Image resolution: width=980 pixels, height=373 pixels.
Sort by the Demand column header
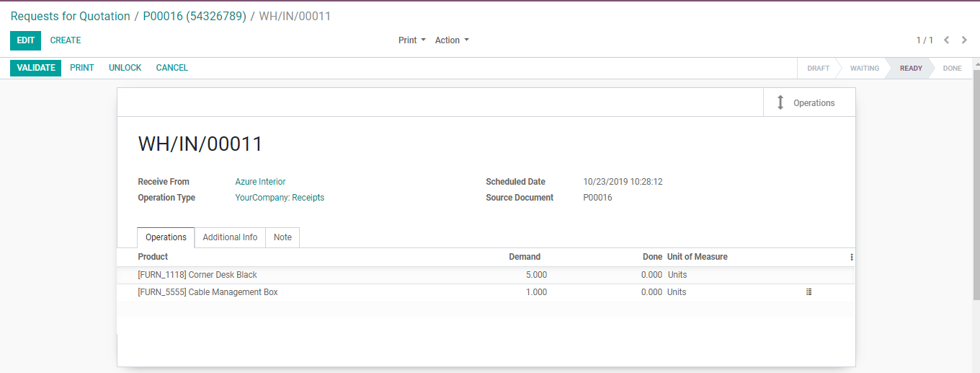[x=525, y=257]
